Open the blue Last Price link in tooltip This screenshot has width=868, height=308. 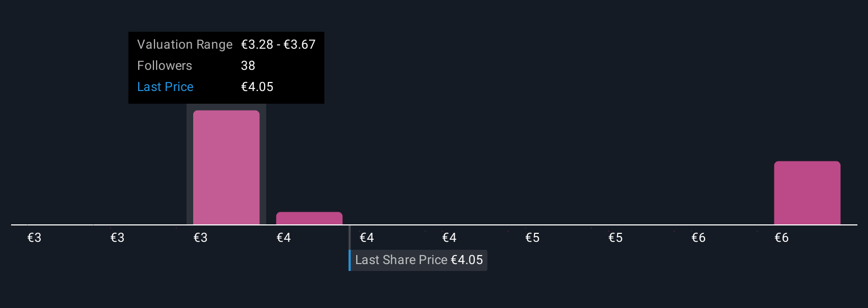pos(165,87)
